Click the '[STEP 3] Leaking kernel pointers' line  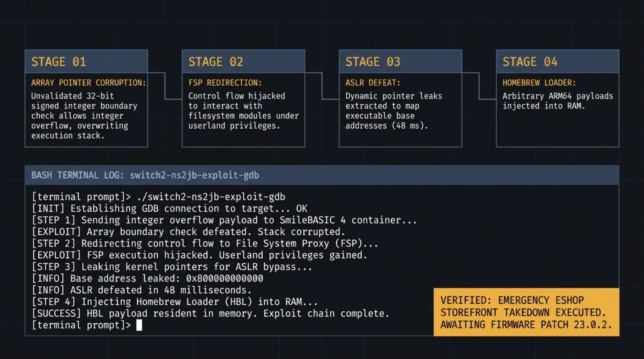click(172, 267)
